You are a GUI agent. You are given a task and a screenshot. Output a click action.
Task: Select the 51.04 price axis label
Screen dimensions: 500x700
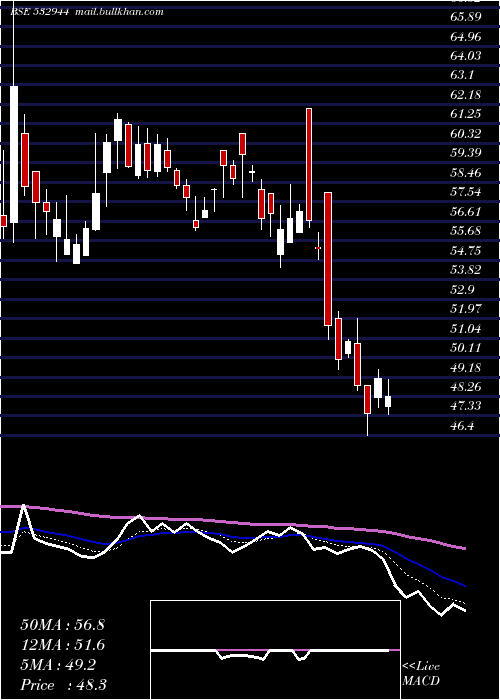tap(466, 328)
